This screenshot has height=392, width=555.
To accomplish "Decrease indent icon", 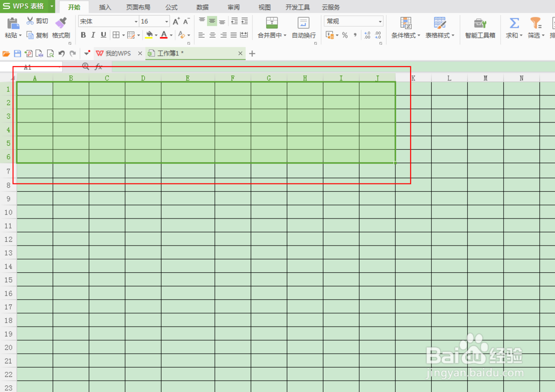I will 234,21.
